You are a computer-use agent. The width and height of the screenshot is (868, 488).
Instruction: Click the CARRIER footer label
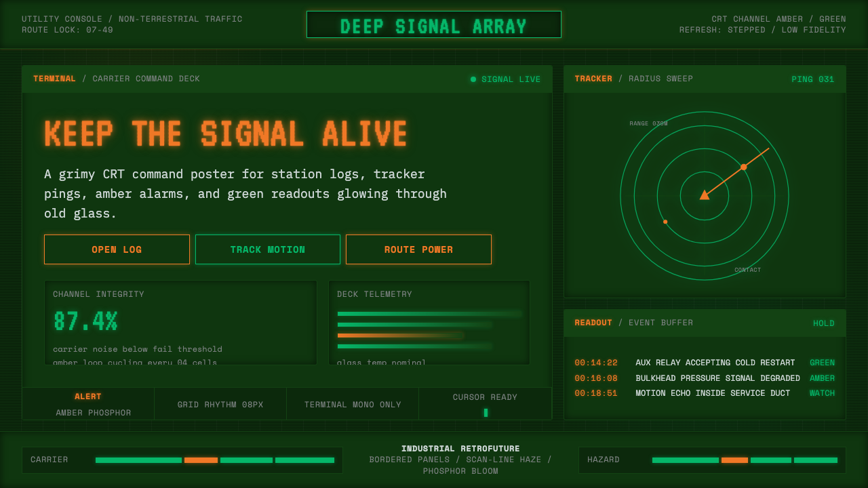click(49, 460)
